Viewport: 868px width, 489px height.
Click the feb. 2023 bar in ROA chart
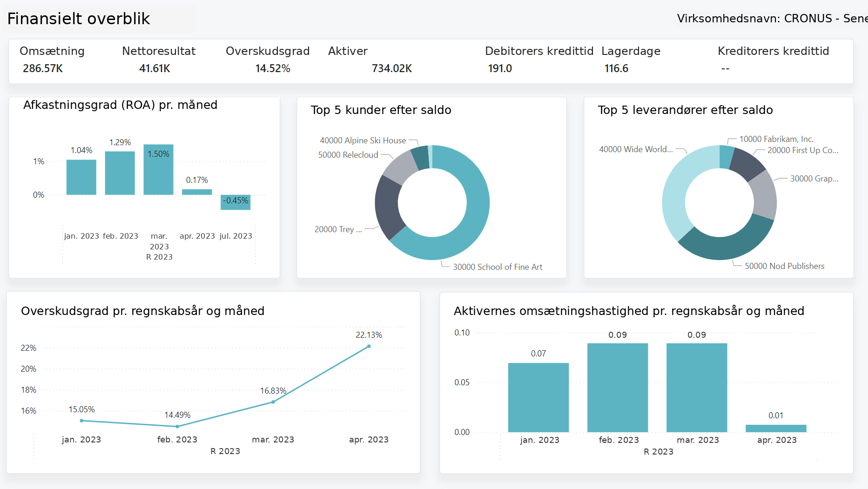point(120,173)
